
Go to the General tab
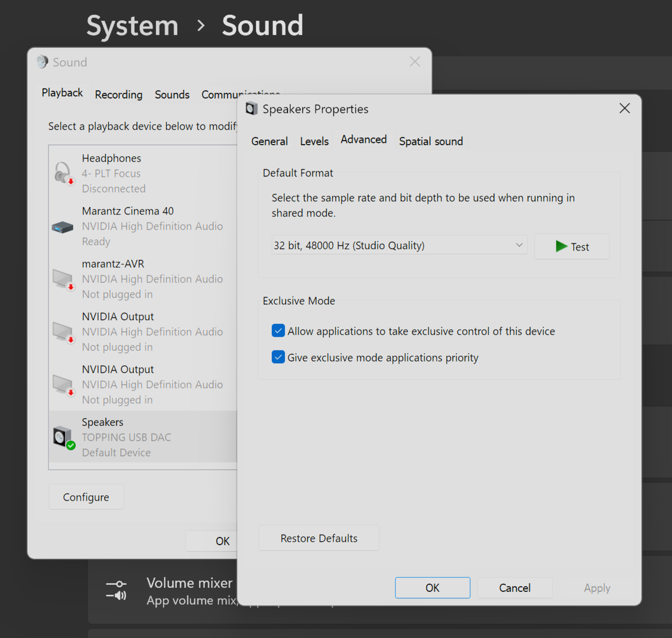coord(270,141)
